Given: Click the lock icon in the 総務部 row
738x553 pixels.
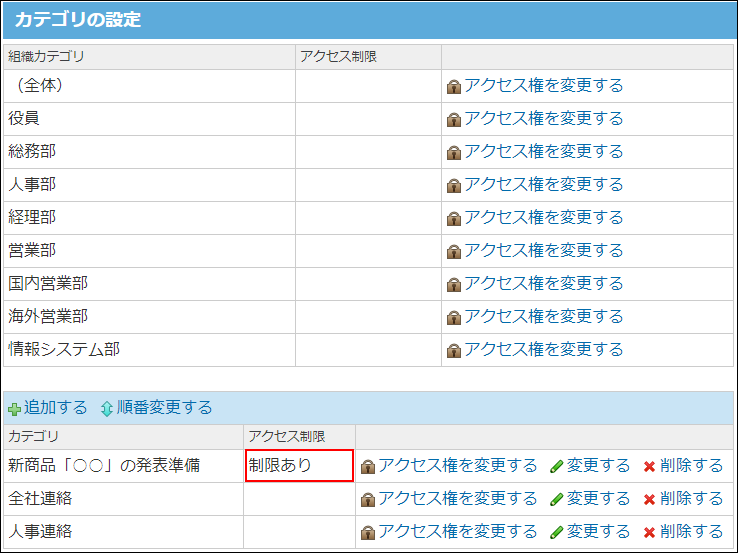Looking at the screenshot, I should pyautogui.click(x=454, y=153).
